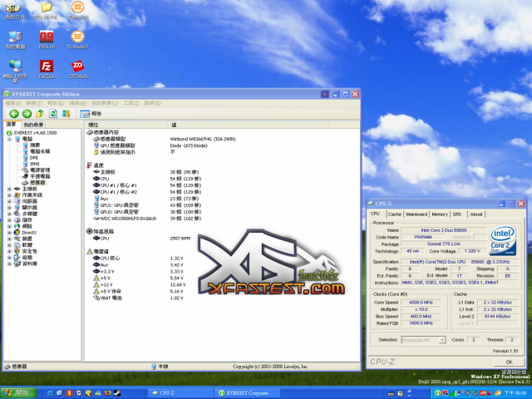This screenshot has width=532, height=399.
Task: Click the users/people icon in EVEREST toolbar
Action: (66, 114)
